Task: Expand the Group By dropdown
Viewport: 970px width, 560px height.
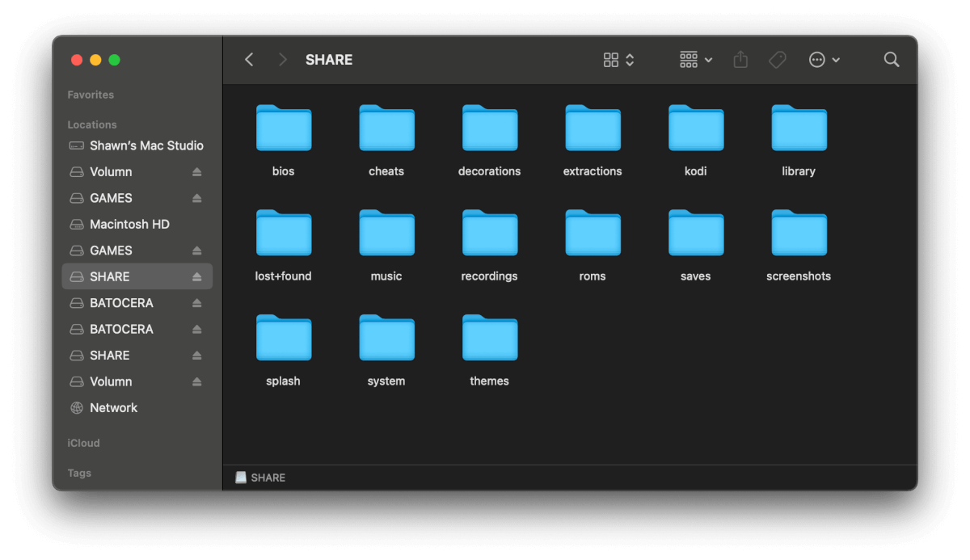Action: point(695,60)
